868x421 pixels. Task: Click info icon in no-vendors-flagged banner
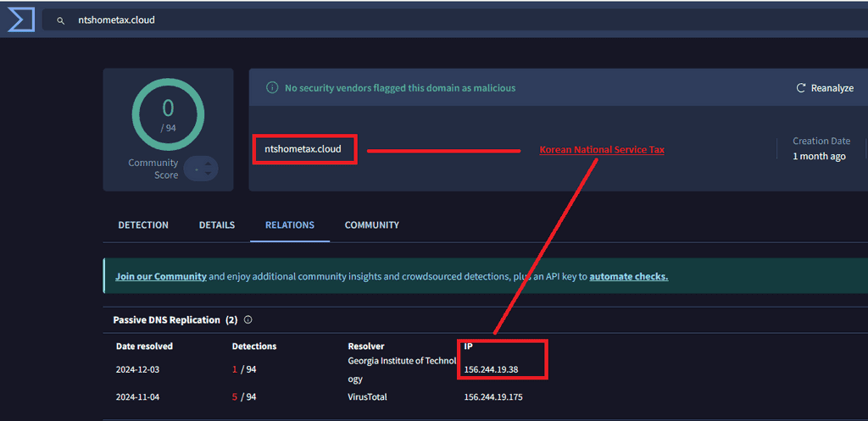[x=272, y=88]
